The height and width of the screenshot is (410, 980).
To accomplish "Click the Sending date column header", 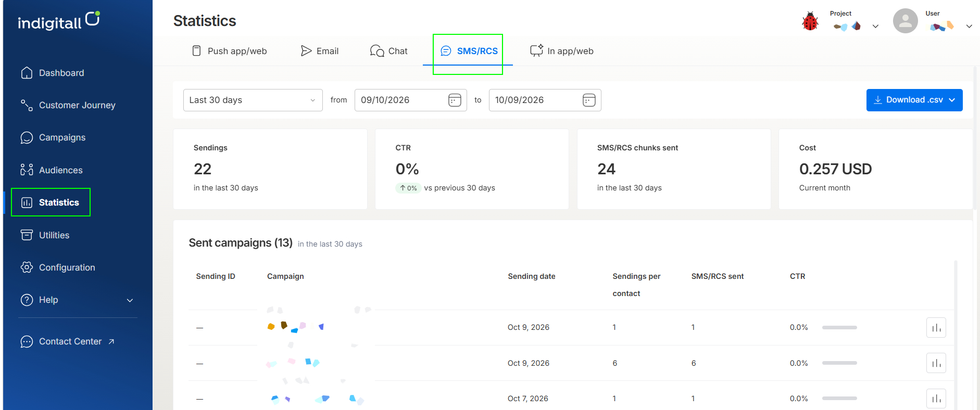I will tap(532, 276).
